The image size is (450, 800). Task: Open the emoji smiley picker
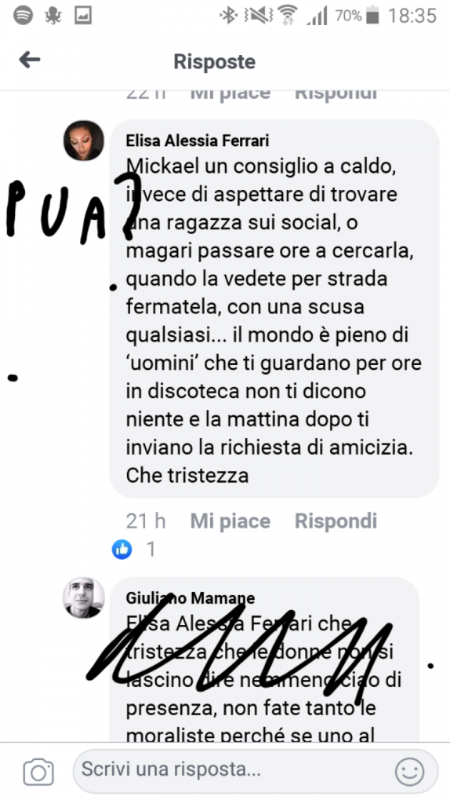(409, 771)
